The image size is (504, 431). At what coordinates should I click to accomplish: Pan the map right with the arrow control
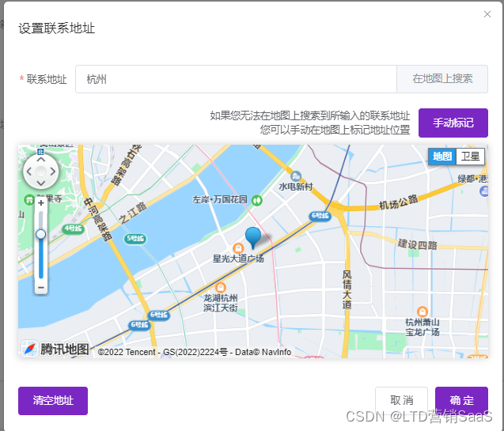coord(53,172)
